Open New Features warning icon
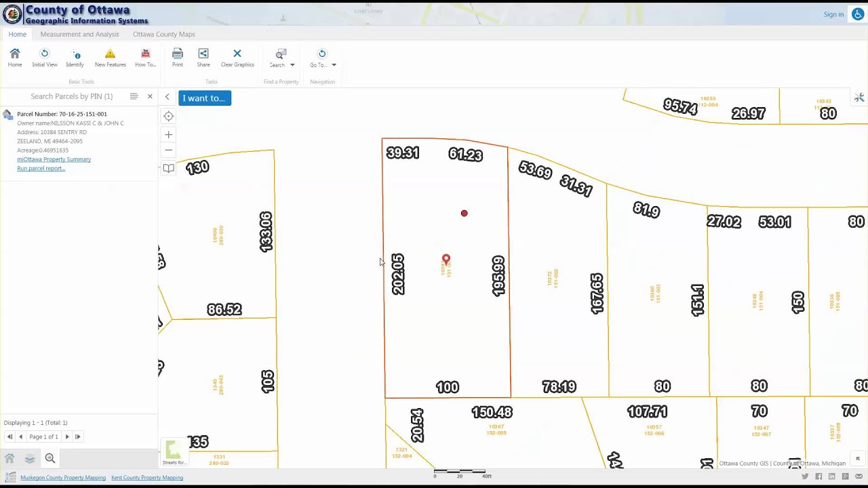This screenshot has height=488, width=868. [x=110, y=58]
